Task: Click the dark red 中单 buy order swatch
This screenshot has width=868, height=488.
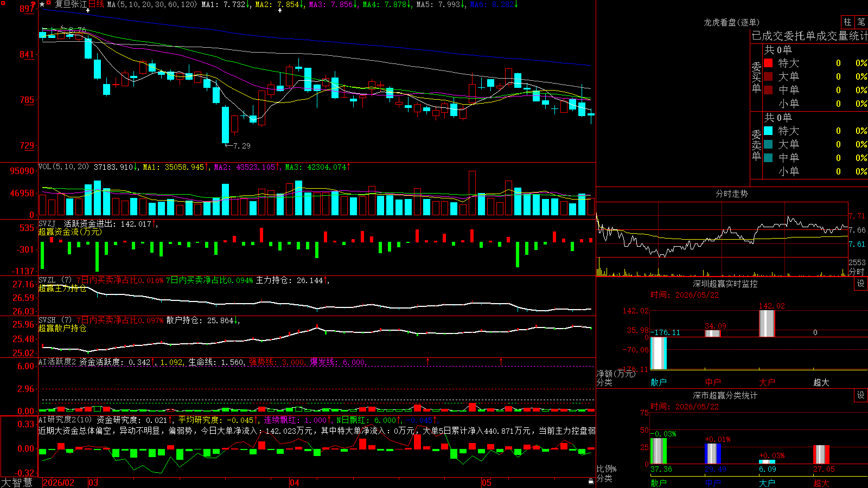Action: [x=768, y=90]
